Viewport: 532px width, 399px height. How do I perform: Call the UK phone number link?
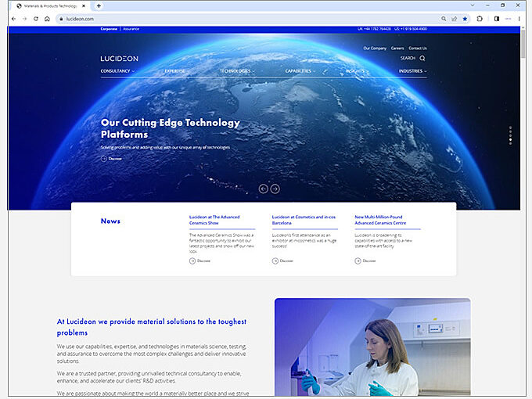374,29
